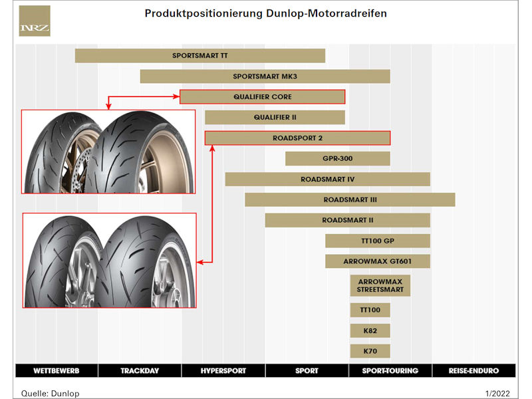
Task: Click the NRZ logo
Action: point(35,21)
